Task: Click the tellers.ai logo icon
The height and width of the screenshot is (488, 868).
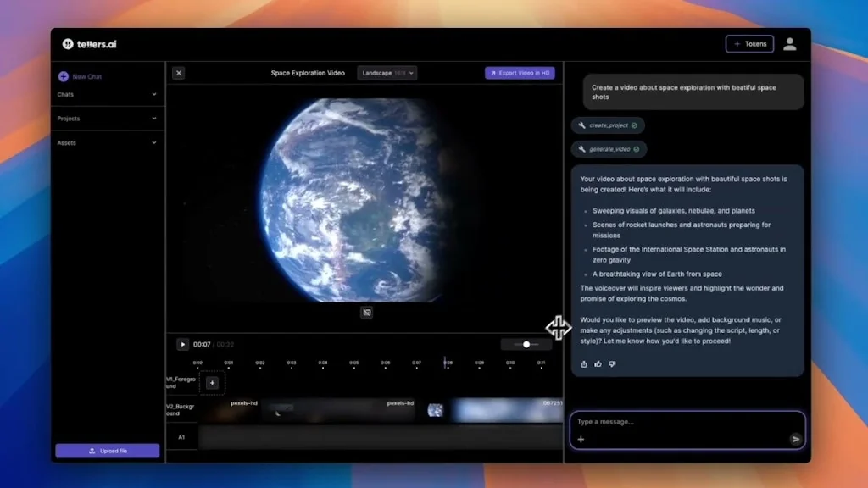Action: [x=65, y=43]
